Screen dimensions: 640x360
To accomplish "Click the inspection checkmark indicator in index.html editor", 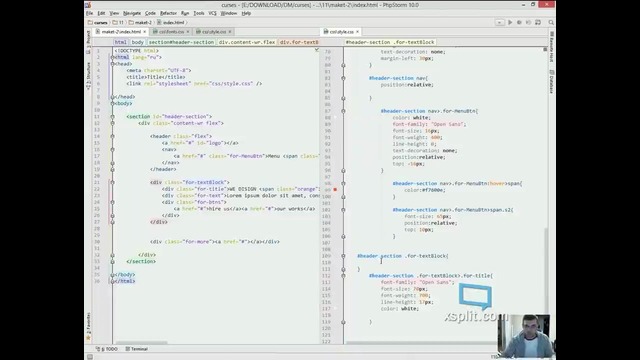I will [x=317, y=50].
